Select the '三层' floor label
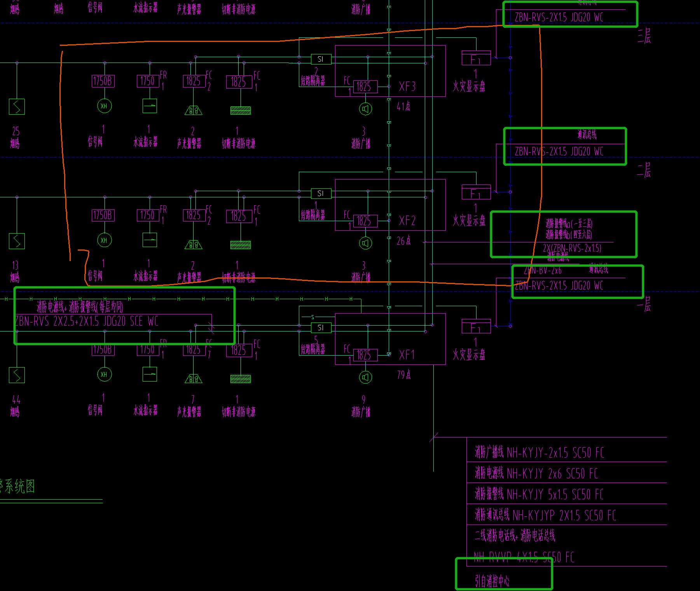This screenshot has width=700, height=591. pyautogui.click(x=644, y=36)
